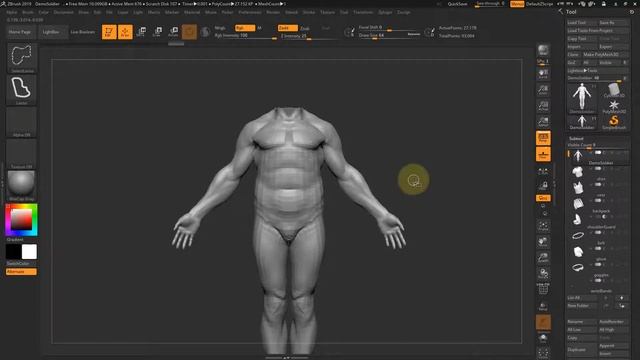Click the AAHalf icon
This screenshot has height=360, width=640.
[x=543, y=122]
